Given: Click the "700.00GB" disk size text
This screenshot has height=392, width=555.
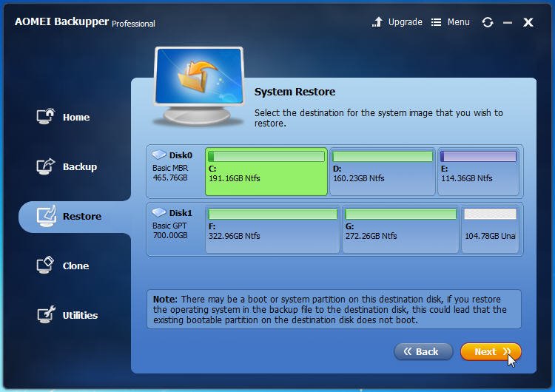Looking at the screenshot, I should coord(170,235).
